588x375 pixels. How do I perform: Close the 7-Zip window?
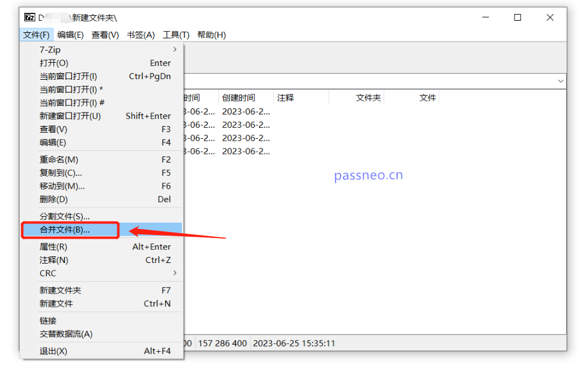coord(550,17)
